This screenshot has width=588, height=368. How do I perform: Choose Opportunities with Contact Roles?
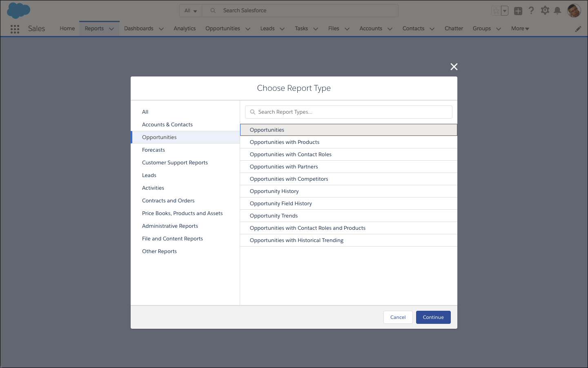click(x=349, y=155)
